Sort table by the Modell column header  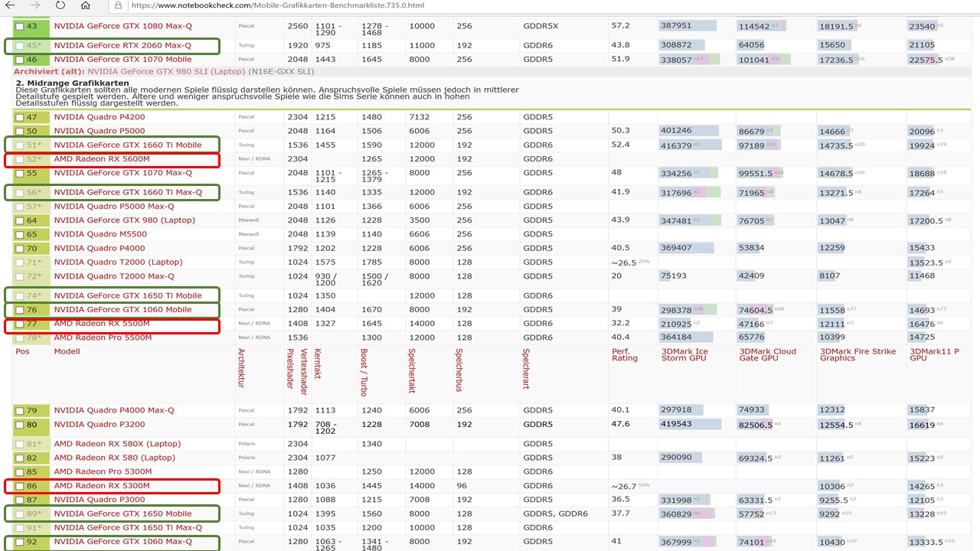point(67,351)
